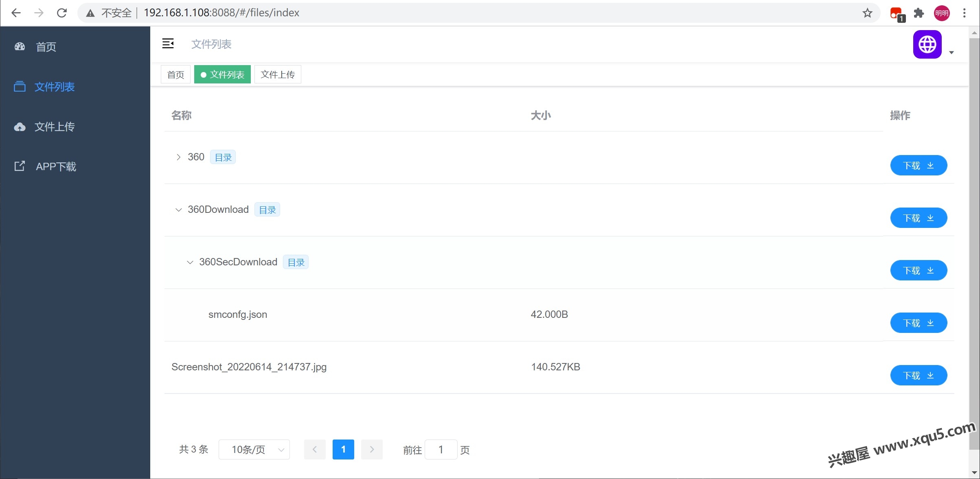Download the 360 directory
This screenshot has width=980, height=479.
(x=919, y=165)
